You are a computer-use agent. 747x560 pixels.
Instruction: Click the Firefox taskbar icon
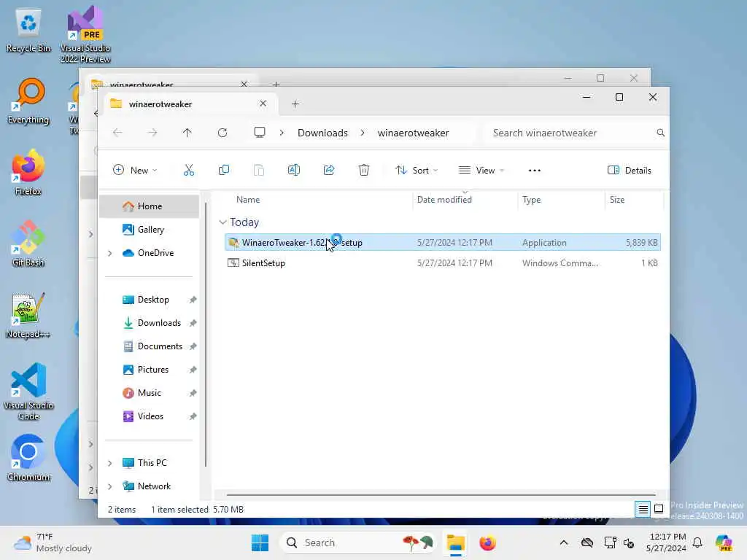(x=488, y=542)
